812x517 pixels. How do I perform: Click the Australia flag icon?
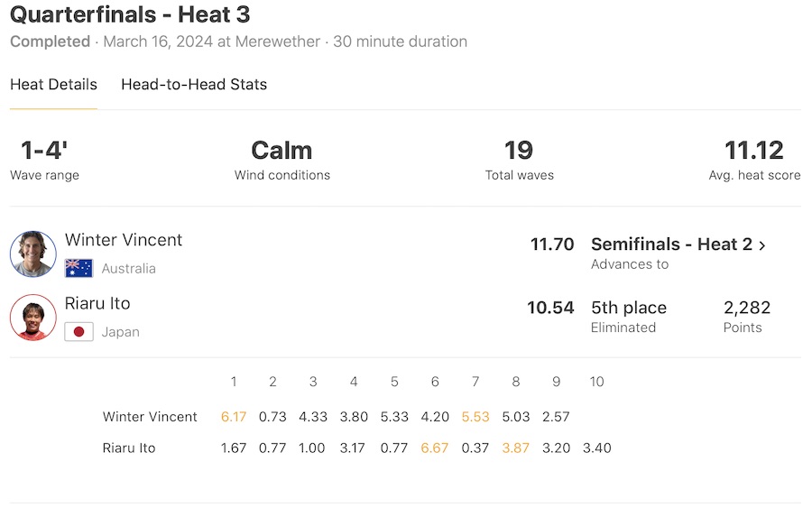[x=78, y=268]
